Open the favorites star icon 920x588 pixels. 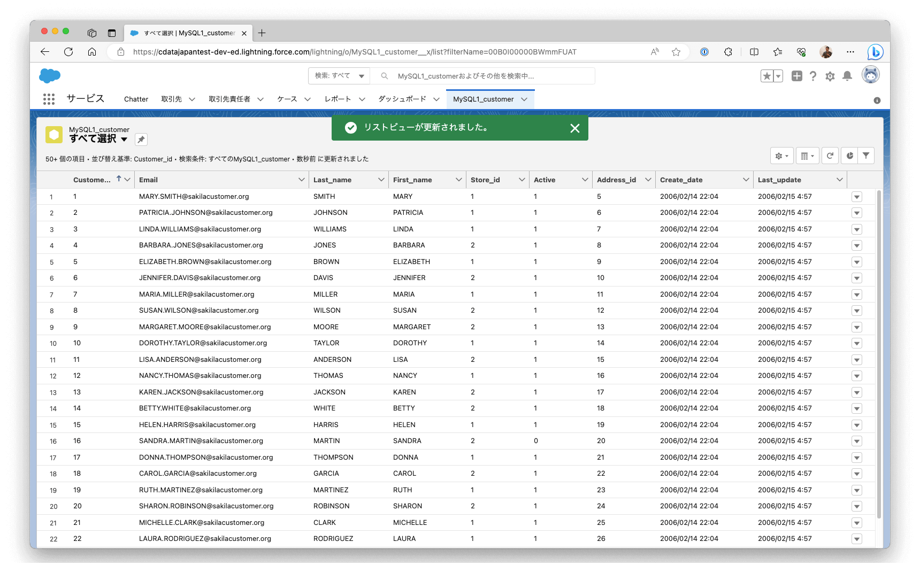(x=767, y=76)
